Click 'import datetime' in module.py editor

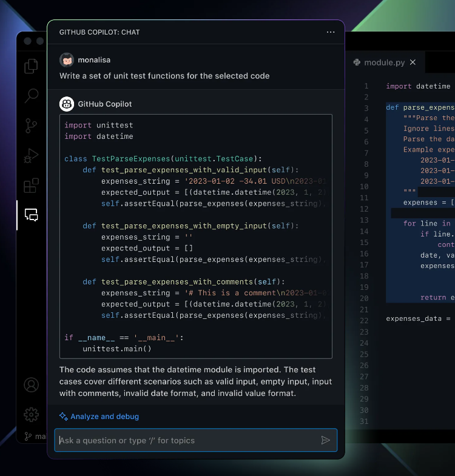[418, 86]
